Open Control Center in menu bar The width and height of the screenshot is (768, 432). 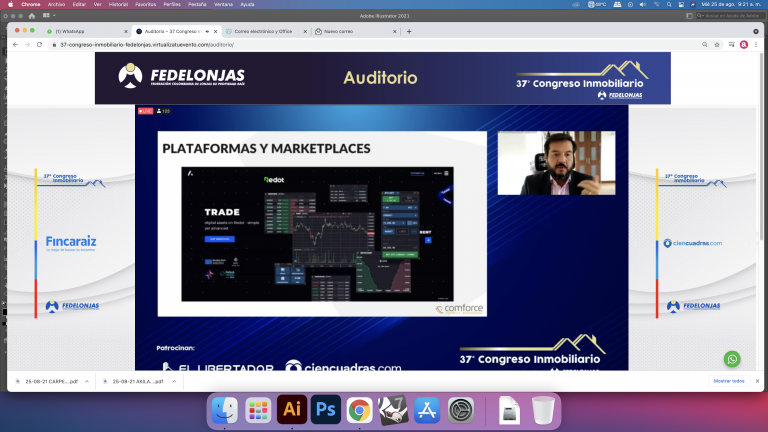point(681,4)
